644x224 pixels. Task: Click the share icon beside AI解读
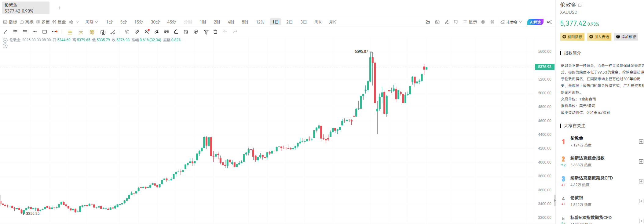tap(549, 22)
